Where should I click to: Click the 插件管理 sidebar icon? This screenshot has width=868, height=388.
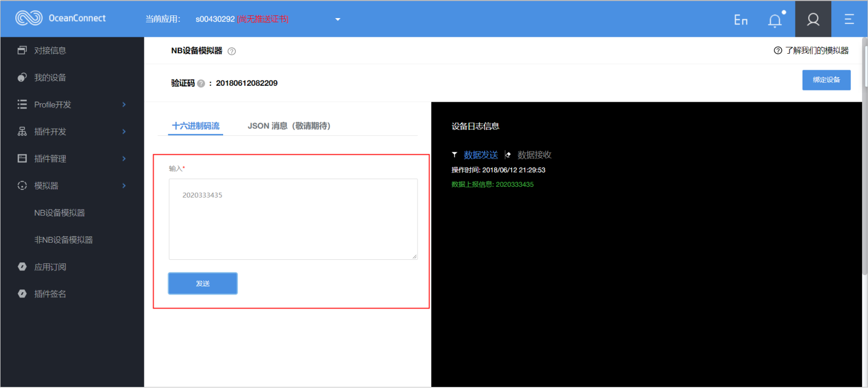click(22, 159)
